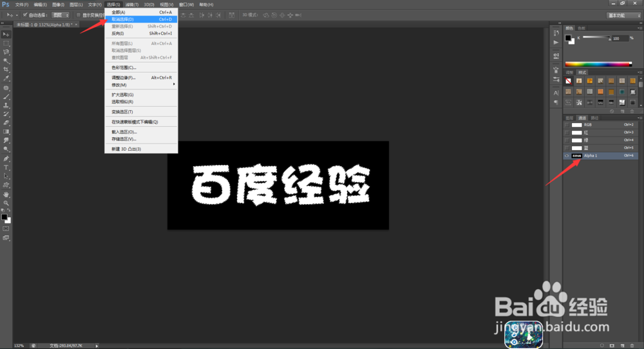Open the auto-select layer/group dropdown

click(x=61, y=15)
